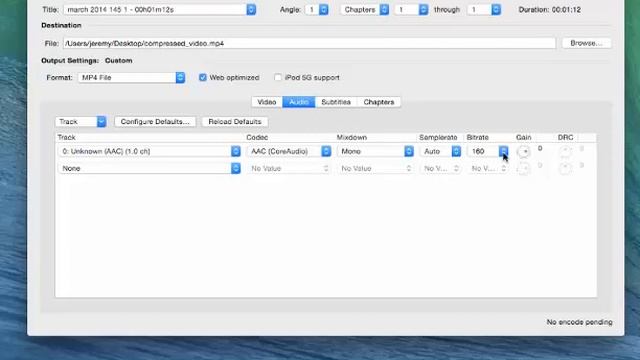
Task: Open the Chapters tab
Action: pyautogui.click(x=379, y=102)
